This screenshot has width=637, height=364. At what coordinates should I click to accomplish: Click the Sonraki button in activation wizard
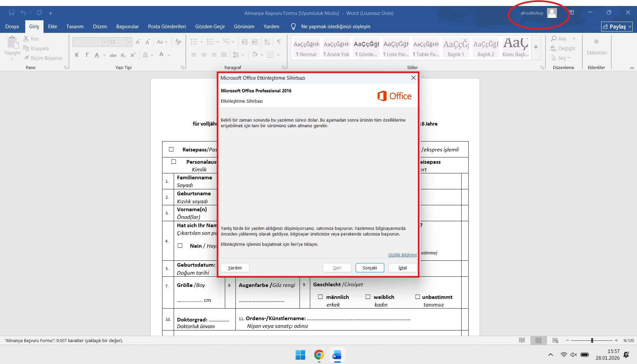pyautogui.click(x=370, y=268)
